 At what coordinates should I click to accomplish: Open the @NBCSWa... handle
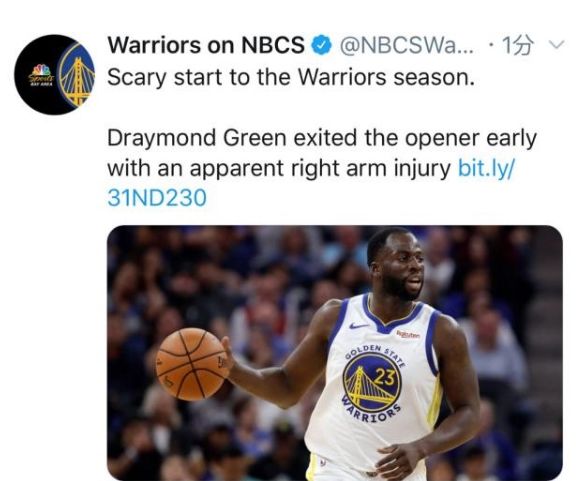tap(407, 45)
